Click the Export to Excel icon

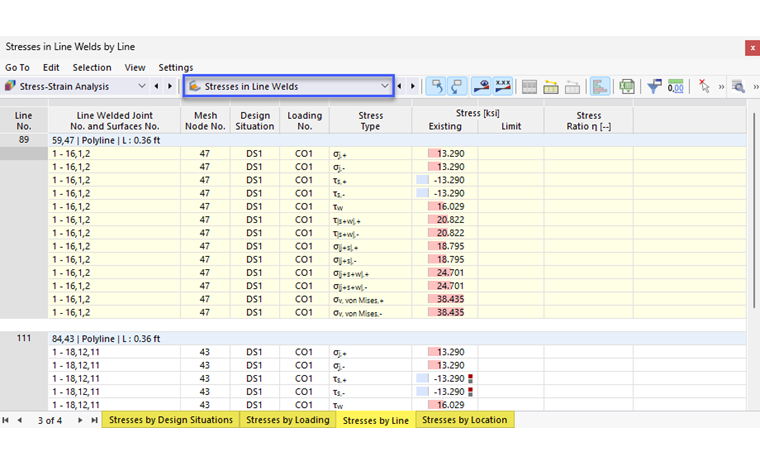click(627, 87)
